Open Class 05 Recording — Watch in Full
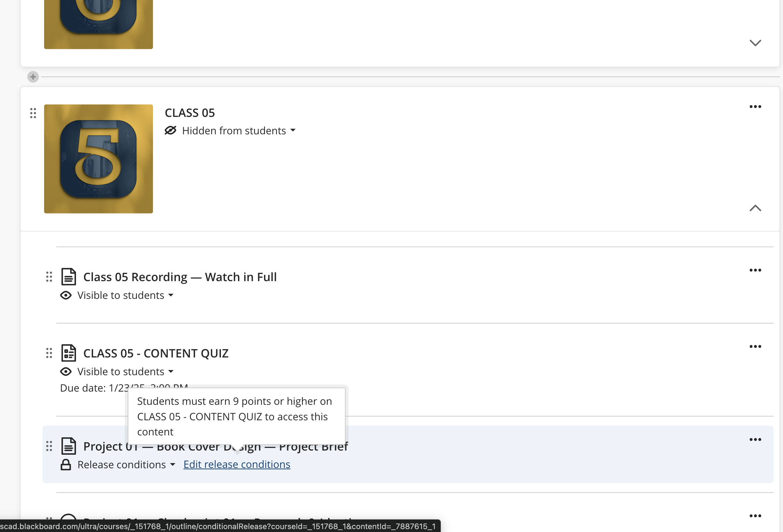The width and height of the screenshot is (783, 532). point(180,277)
